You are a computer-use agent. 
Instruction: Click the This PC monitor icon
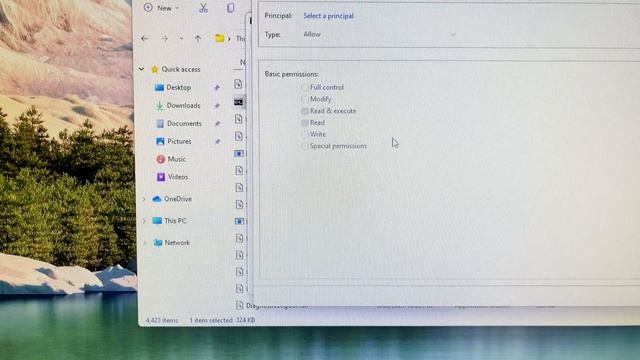tap(157, 221)
